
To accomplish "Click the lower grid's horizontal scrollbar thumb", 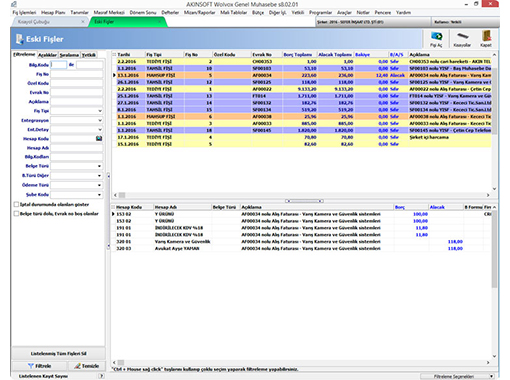I will pos(121,362).
